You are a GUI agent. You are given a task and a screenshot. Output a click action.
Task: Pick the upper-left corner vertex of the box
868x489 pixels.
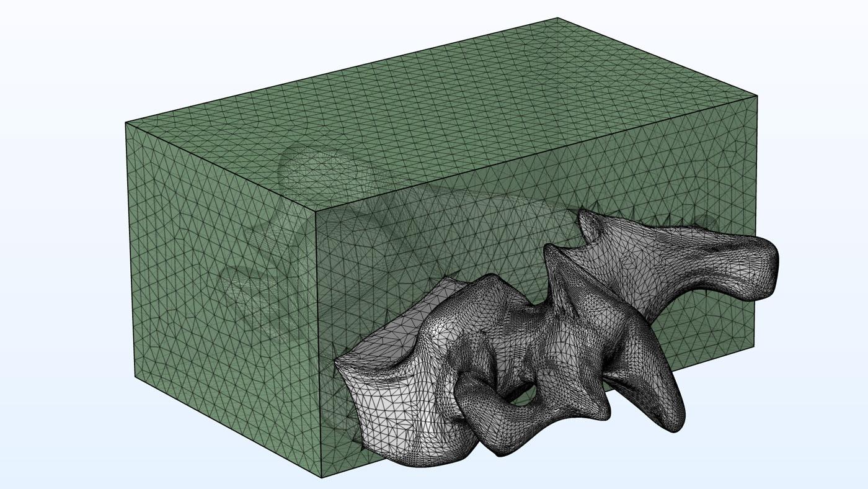click(x=126, y=122)
